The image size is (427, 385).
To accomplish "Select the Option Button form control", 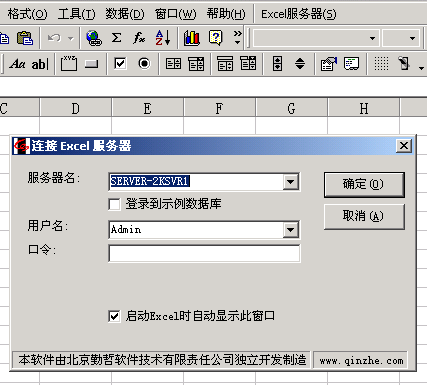I will (144, 63).
